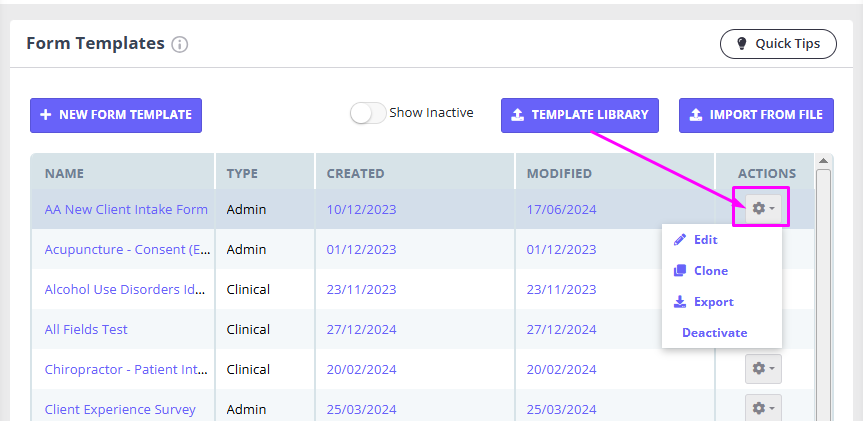Click created date 20/02/2024

[x=362, y=369]
